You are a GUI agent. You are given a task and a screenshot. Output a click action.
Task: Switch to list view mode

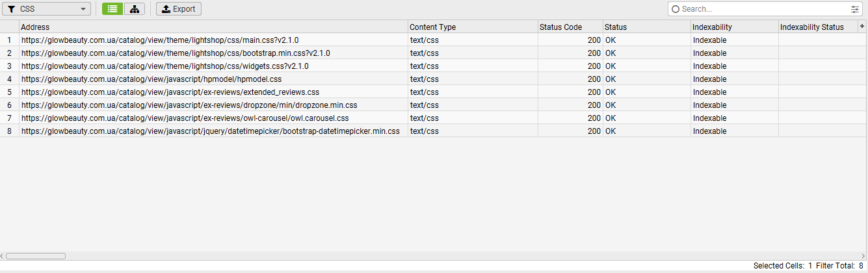112,9
